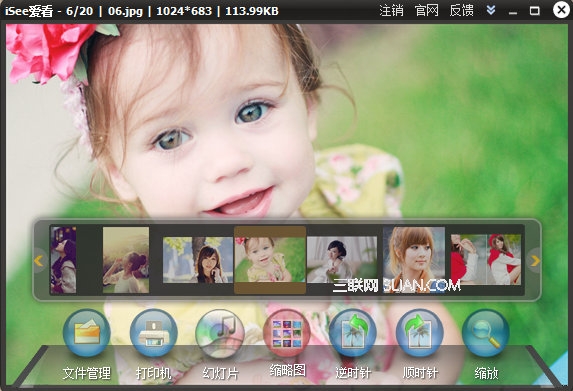Minimize the iSee window
The image size is (573, 391).
click(513, 12)
